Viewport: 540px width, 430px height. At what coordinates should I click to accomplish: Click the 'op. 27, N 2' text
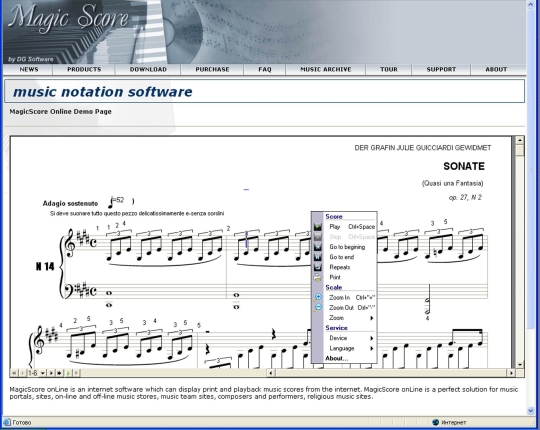(465, 198)
